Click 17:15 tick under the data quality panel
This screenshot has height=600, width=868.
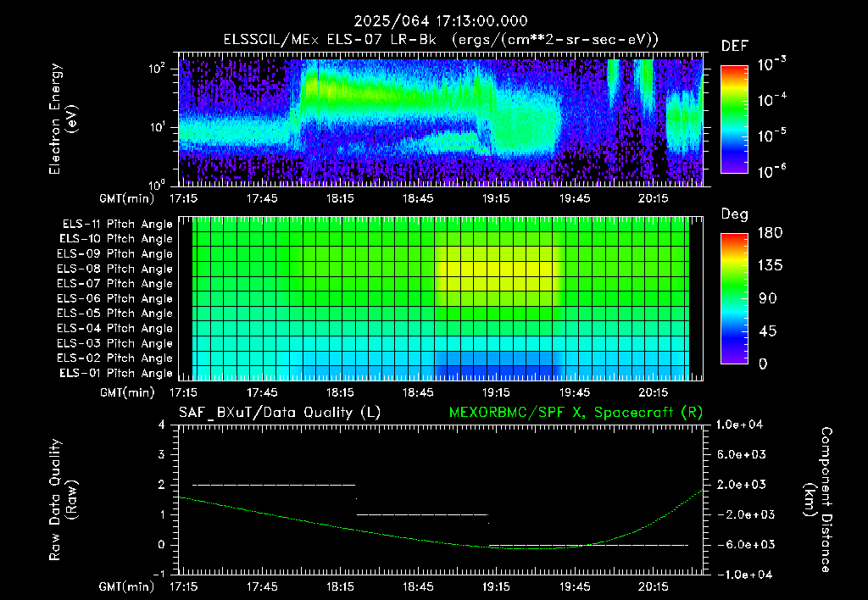click(183, 586)
